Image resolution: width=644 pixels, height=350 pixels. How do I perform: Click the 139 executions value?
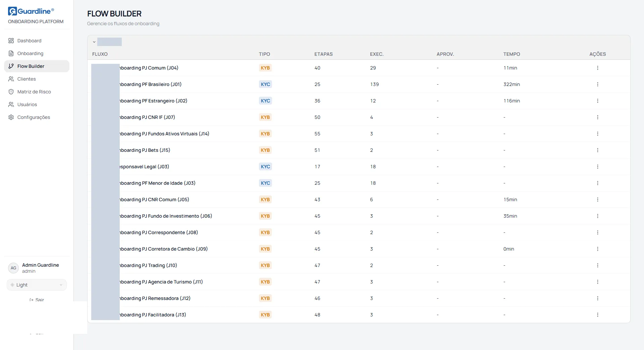pyautogui.click(x=374, y=84)
